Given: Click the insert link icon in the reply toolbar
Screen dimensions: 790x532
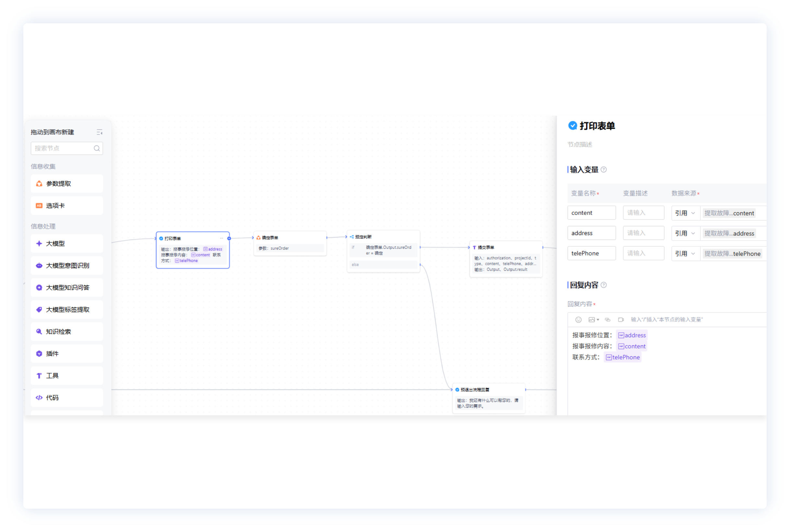Looking at the screenshot, I should [607, 320].
